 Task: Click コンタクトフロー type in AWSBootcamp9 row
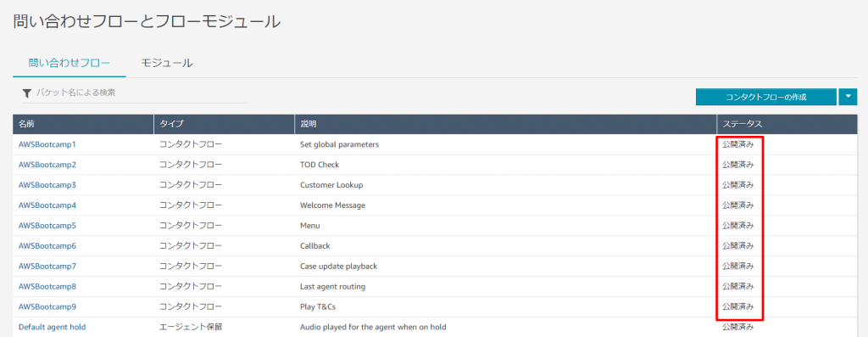(191, 306)
